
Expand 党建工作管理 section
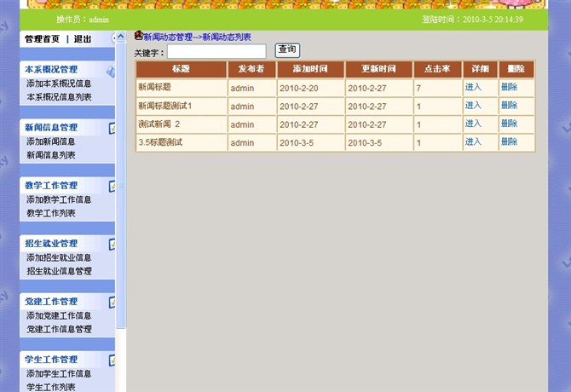(x=51, y=302)
